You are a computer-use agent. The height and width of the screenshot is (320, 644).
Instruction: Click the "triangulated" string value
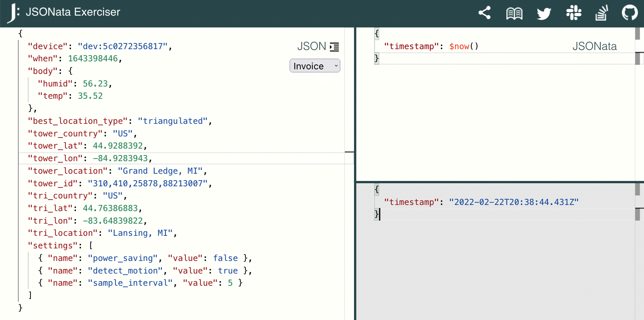click(x=173, y=121)
